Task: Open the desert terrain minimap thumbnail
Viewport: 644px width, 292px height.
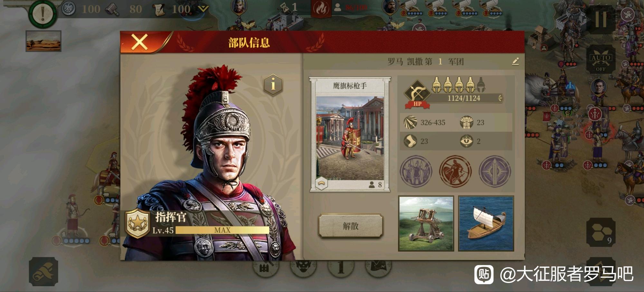Action: point(43,41)
